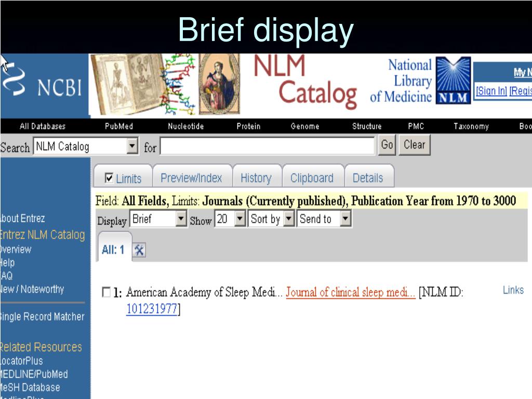Screen dimensions: 532x399
Task: Click the Clear button
Action: (414, 145)
